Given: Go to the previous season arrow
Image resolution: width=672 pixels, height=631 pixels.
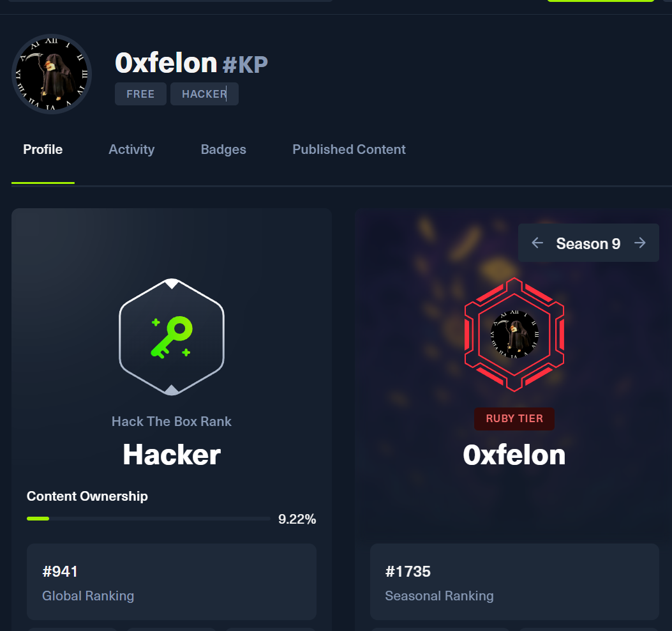Looking at the screenshot, I should tap(537, 243).
